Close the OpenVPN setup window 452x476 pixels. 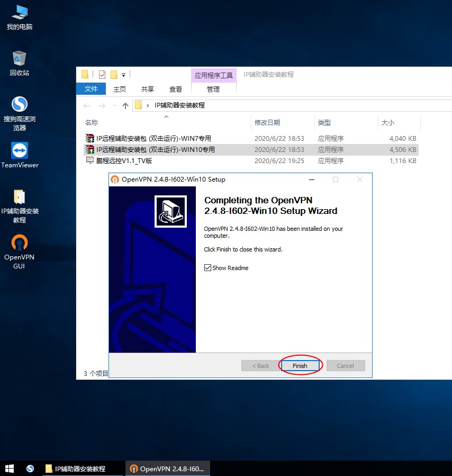click(360, 179)
